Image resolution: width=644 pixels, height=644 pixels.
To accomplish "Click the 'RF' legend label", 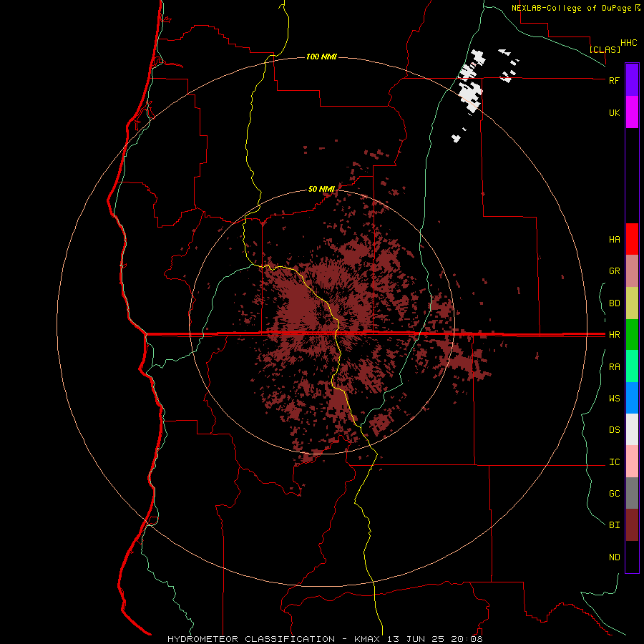I will [x=614, y=80].
